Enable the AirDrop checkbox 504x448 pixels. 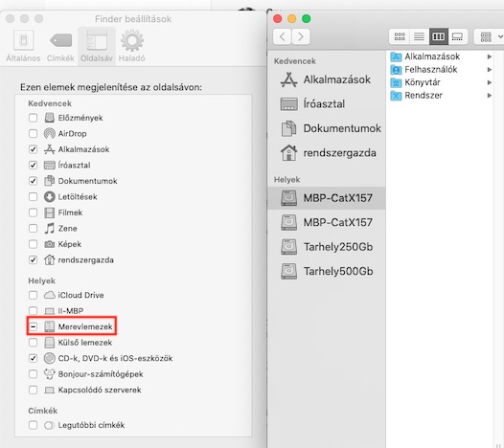click(x=33, y=133)
